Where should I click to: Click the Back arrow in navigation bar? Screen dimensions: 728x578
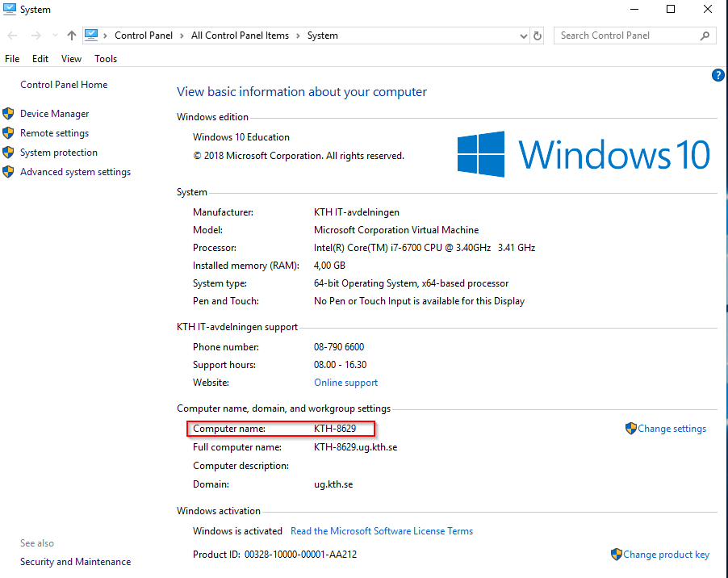[x=13, y=36]
